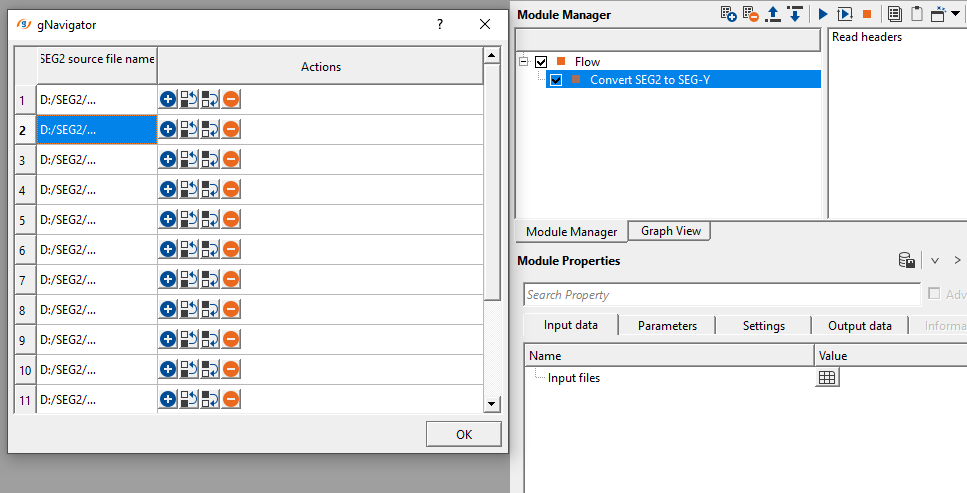Move row 4 up with the arrow icon

189,189
